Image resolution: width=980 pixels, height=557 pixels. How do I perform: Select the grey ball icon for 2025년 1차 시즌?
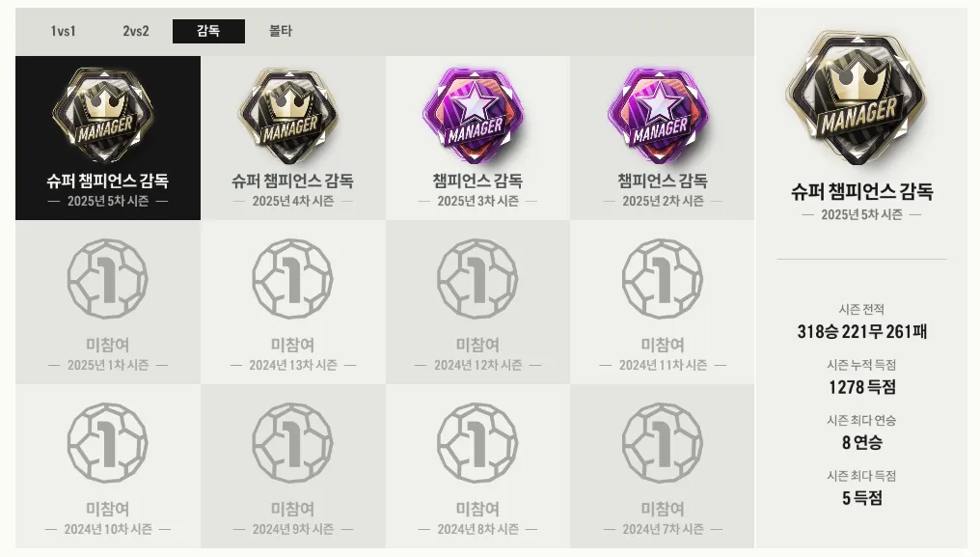click(107, 278)
